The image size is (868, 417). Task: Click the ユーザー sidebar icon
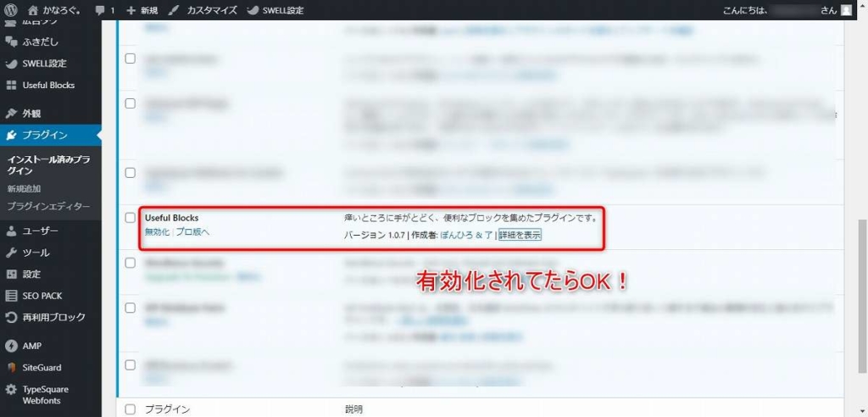11,231
